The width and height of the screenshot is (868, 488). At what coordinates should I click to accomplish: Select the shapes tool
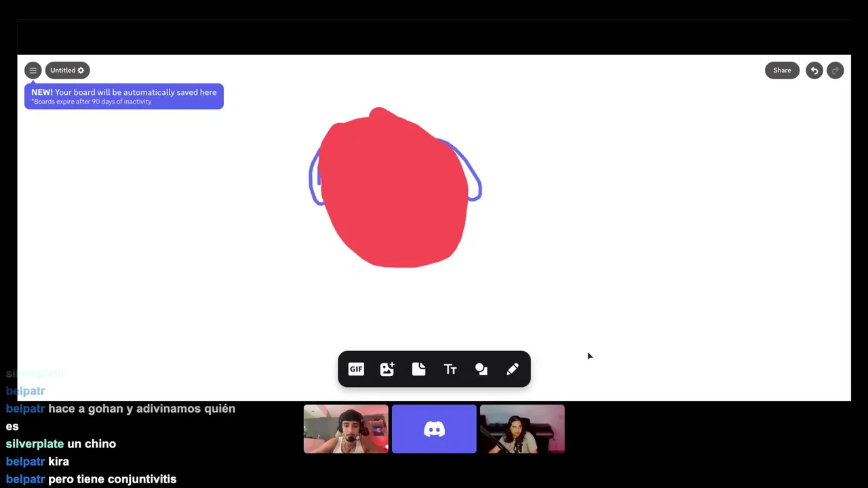pos(481,369)
